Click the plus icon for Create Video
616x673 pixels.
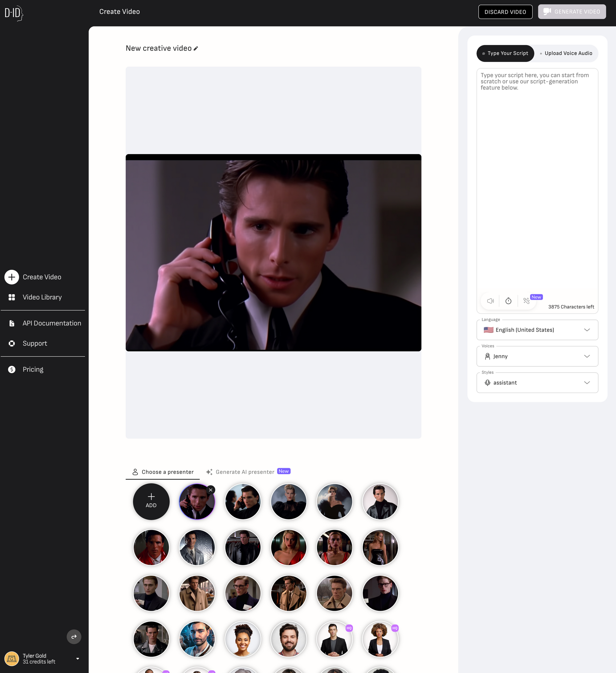click(12, 277)
